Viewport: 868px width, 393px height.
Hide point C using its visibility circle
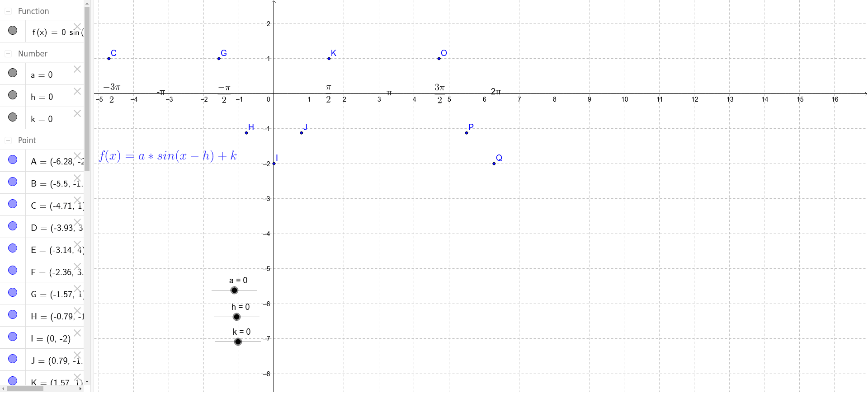coord(13,204)
